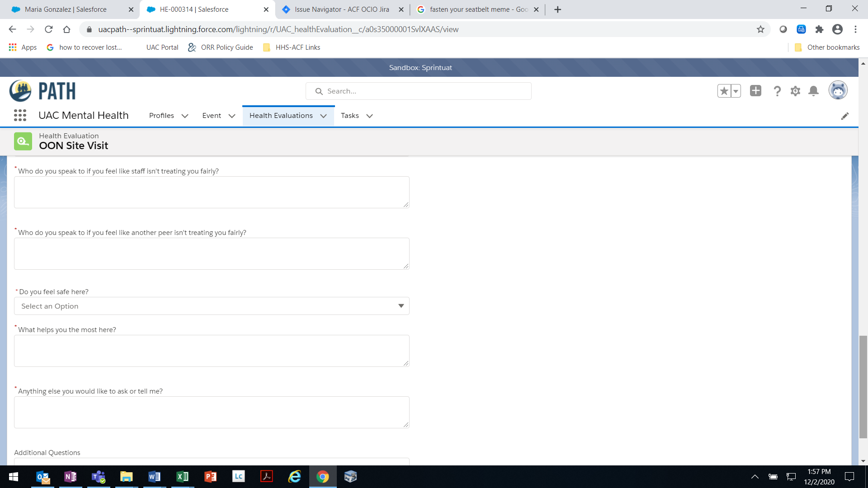Screen dimensions: 868x488
Task: Open the Health Evaluations tab
Action: 281,116
